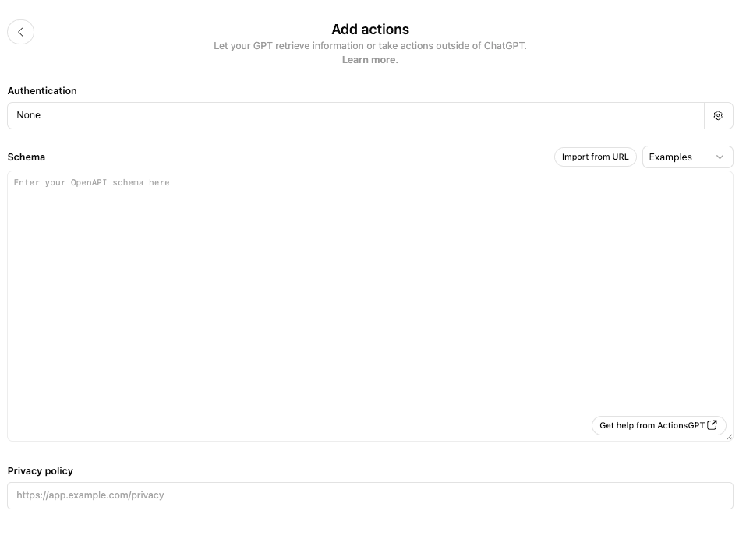The height and width of the screenshot is (560, 739).
Task: Click Learn more to read documentation
Action: [x=369, y=59]
